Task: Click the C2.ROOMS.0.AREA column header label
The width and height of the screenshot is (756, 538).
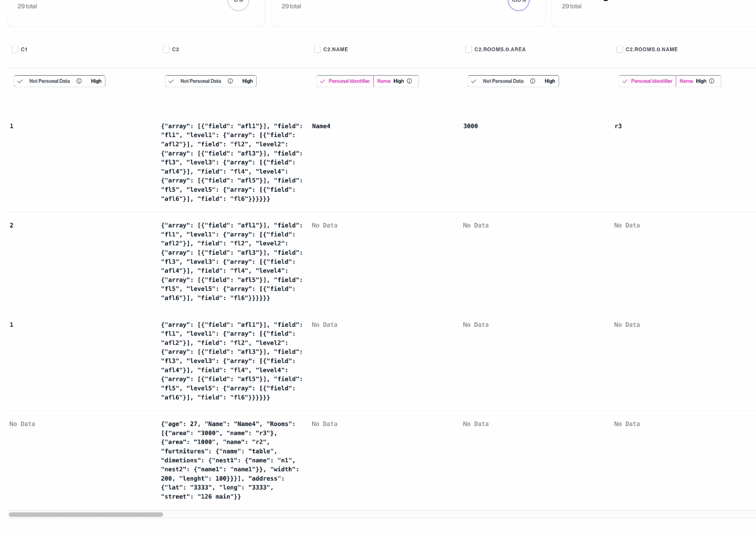Action: pos(500,49)
